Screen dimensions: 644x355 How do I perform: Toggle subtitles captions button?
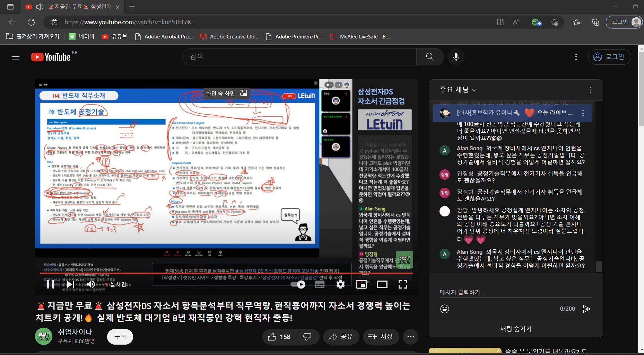(x=320, y=285)
